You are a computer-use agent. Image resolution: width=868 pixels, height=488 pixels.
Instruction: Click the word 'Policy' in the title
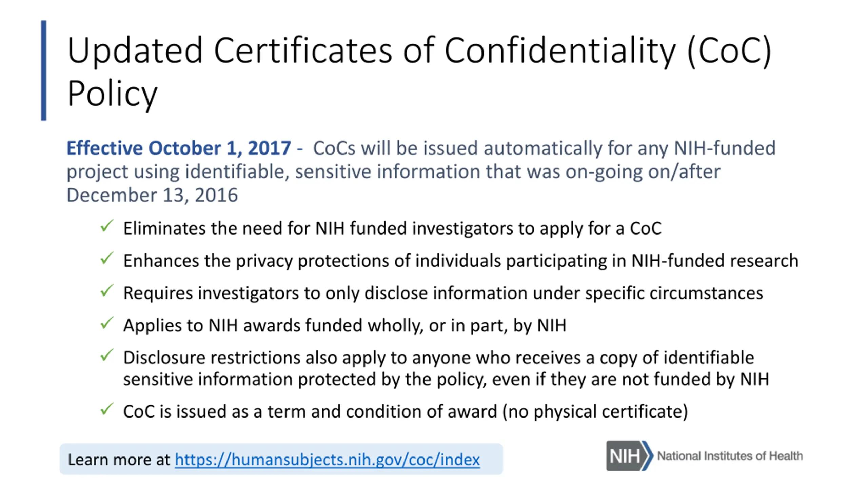112,93
